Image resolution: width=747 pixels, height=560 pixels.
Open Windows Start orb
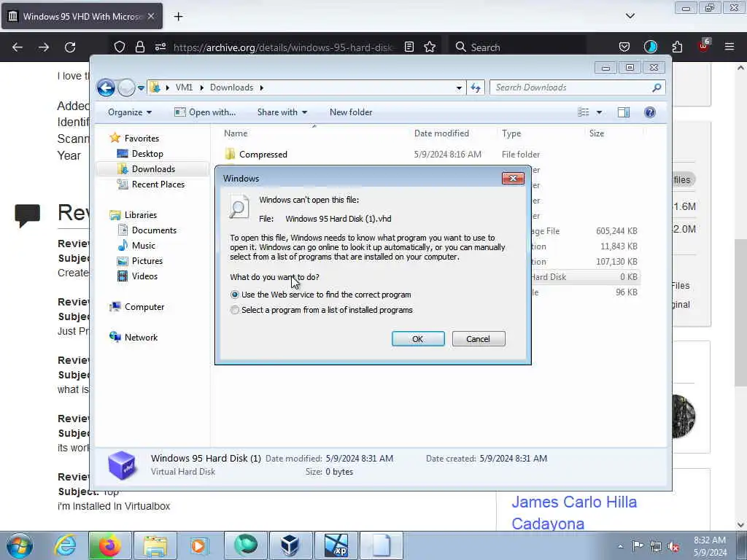pos(19,545)
